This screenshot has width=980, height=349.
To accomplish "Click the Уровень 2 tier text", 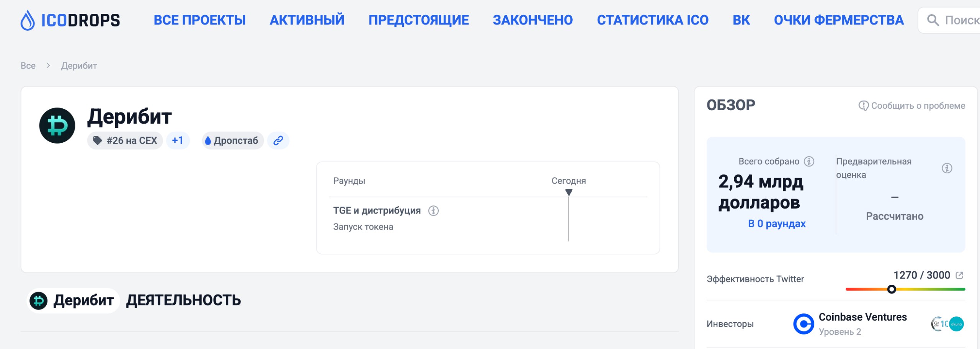I will click(840, 332).
